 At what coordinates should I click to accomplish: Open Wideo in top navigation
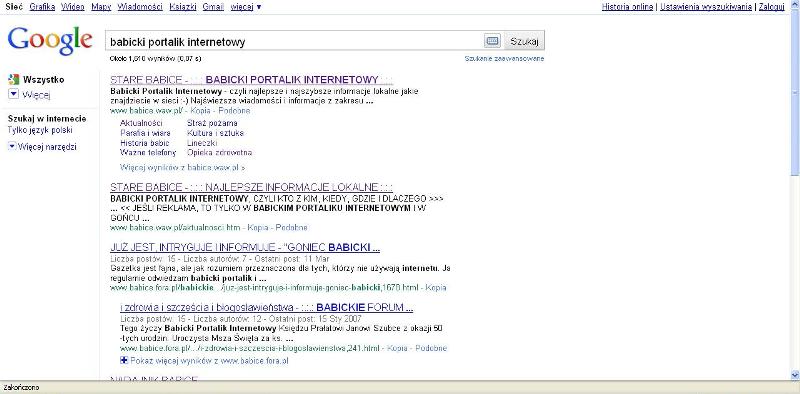coord(73,7)
